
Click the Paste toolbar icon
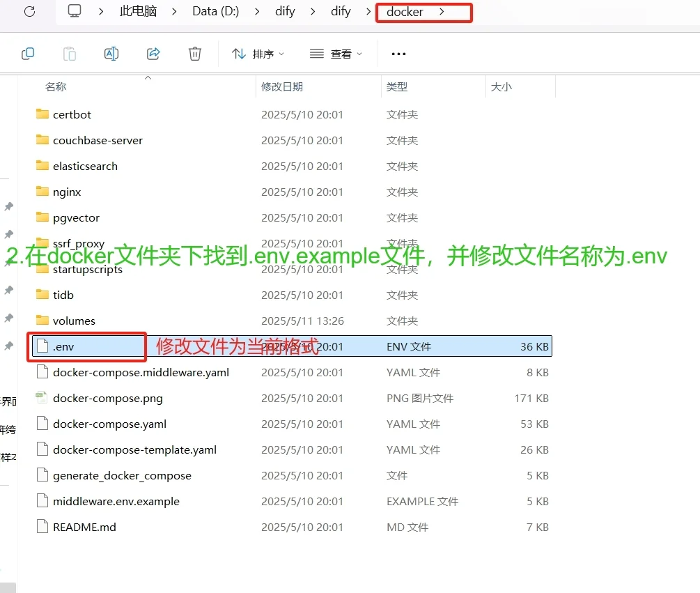[x=69, y=54]
